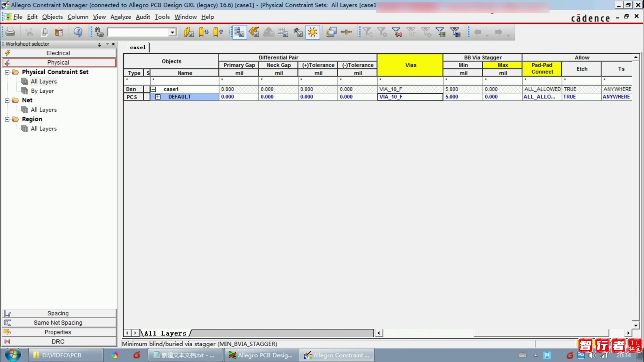Collapse the Physical Constraint Set tree folder
This screenshot has width=644, height=362.
pos(7,72)
